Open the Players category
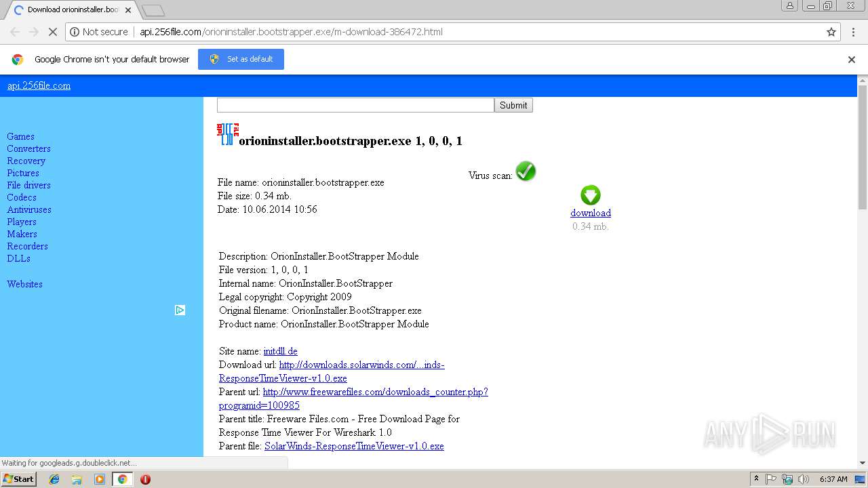 click(22, 222)
